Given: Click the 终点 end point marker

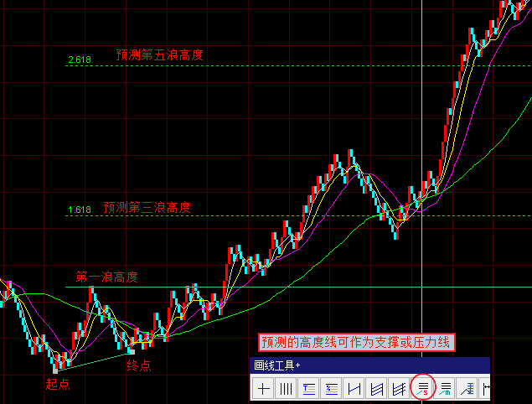Looking at the screenshot, I should [x=138, y=365].
